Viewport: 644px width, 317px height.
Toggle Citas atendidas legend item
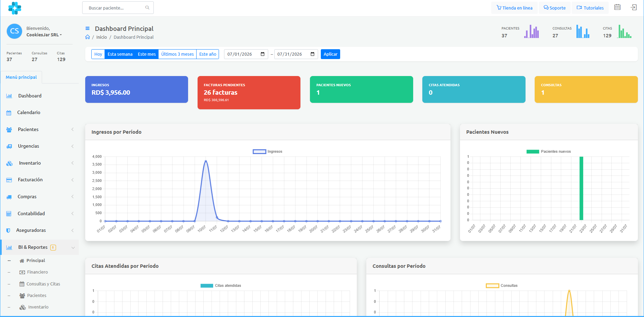221,285
